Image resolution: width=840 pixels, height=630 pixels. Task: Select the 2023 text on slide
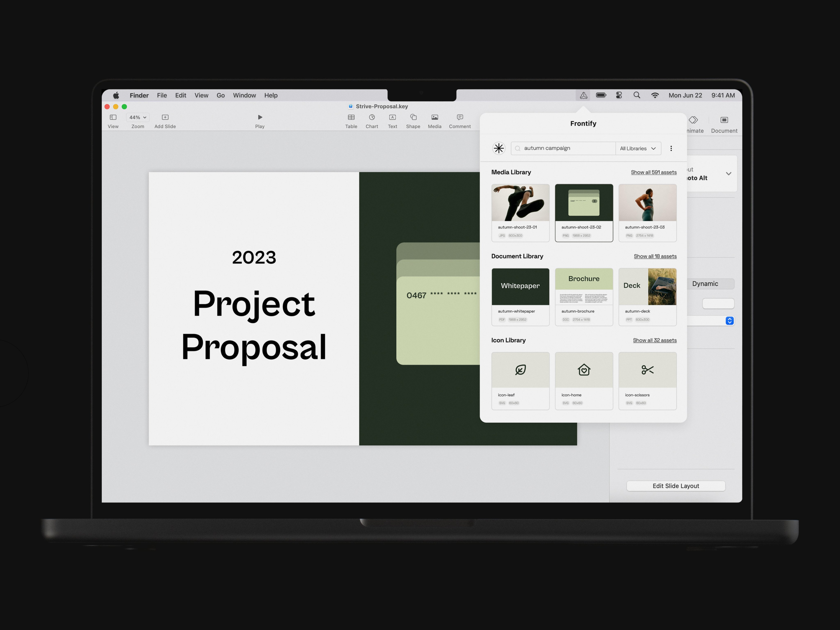pyautogui.click(x=254, y=257)
